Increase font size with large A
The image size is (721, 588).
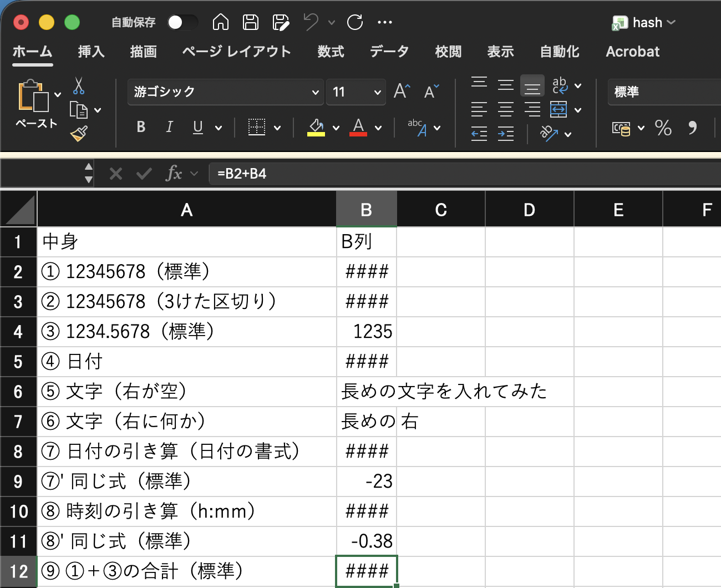click(x=402, y=91)
